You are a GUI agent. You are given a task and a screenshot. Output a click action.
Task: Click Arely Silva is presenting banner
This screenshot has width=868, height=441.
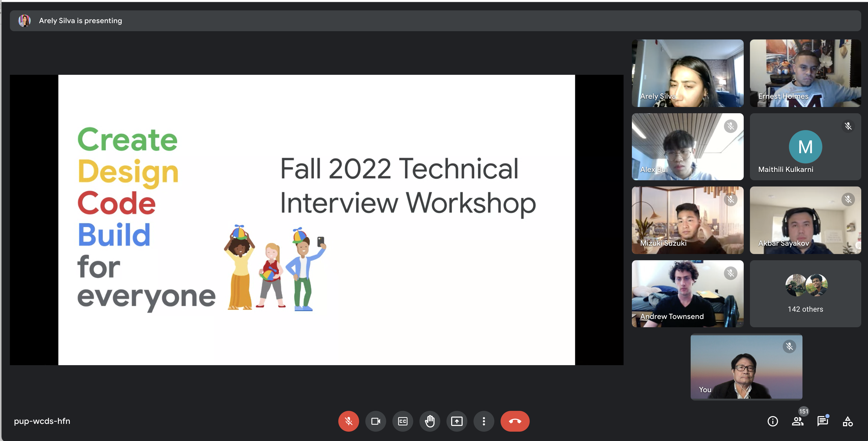[80, 21]
